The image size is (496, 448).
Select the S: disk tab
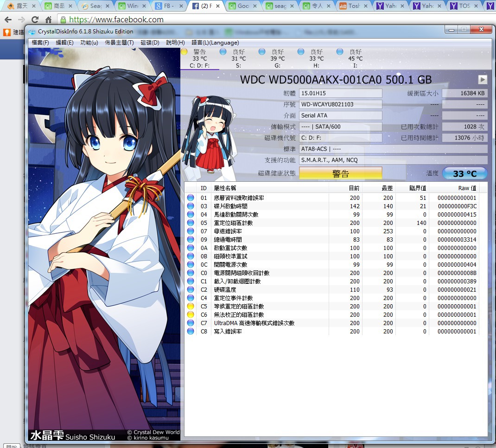click(x=239, y=58)
